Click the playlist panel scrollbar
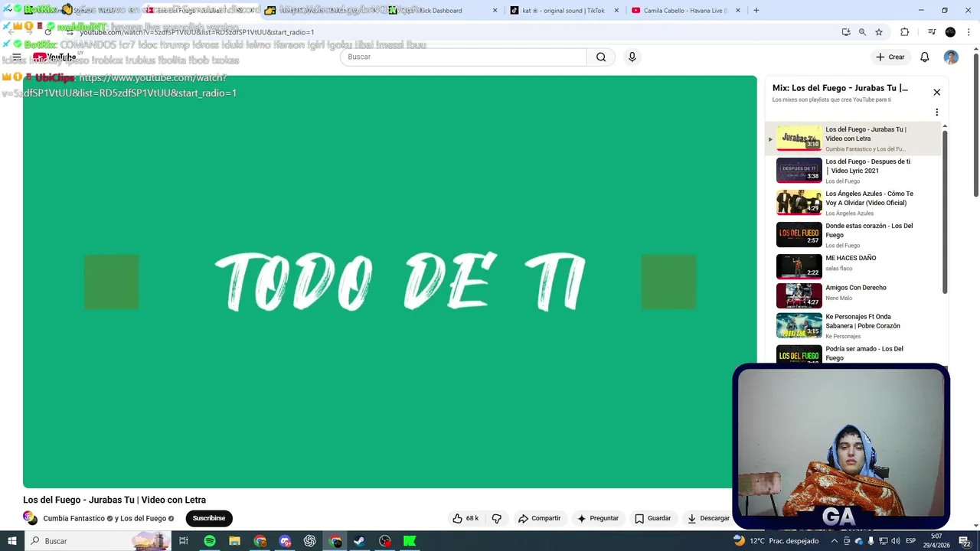Image resolution: width=980 pixels, height=551 pixels. (x=945, y=212)
